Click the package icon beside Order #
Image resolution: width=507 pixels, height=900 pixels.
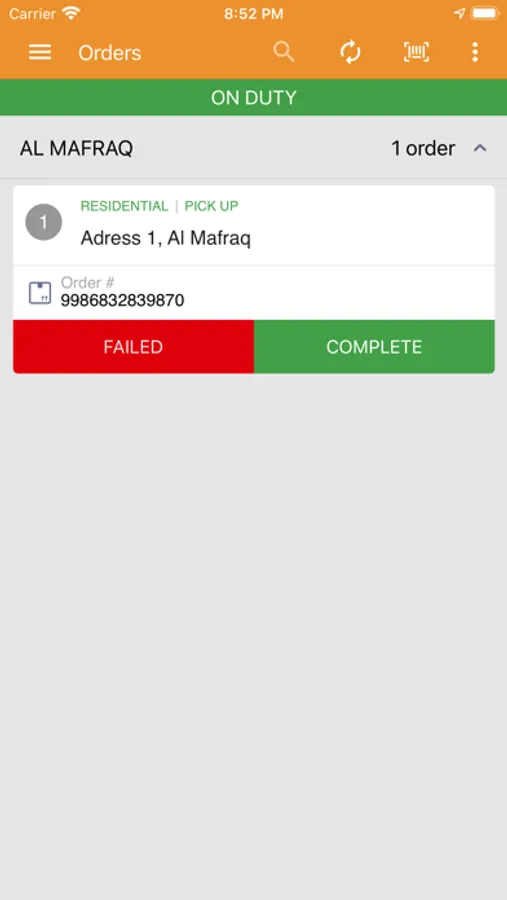(x=40, y=293)
